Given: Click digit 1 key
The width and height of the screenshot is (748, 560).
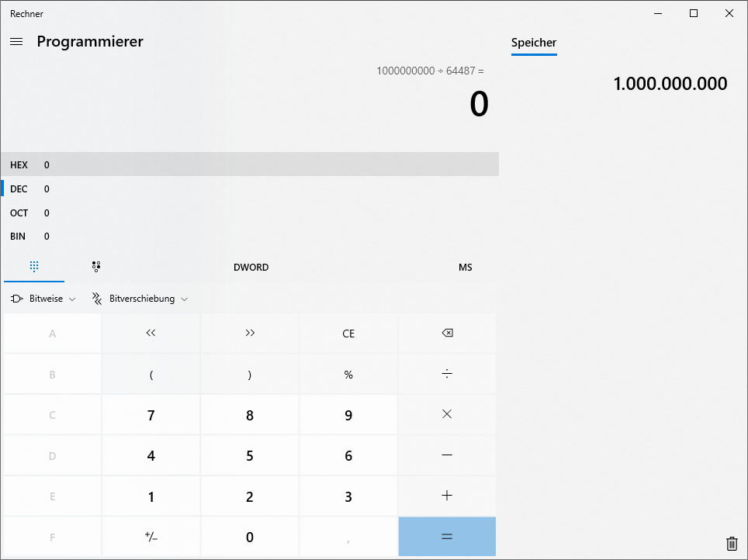Looking at the screenshot, I should point(151,496).
